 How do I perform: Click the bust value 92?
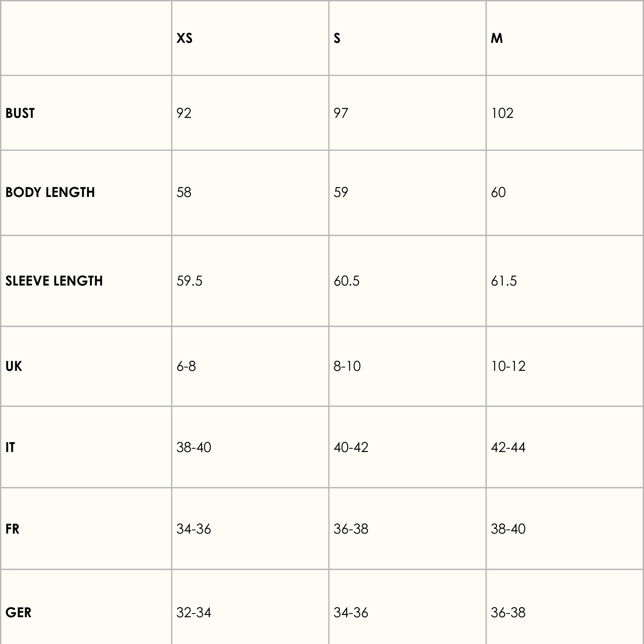[x=184, y=113]
